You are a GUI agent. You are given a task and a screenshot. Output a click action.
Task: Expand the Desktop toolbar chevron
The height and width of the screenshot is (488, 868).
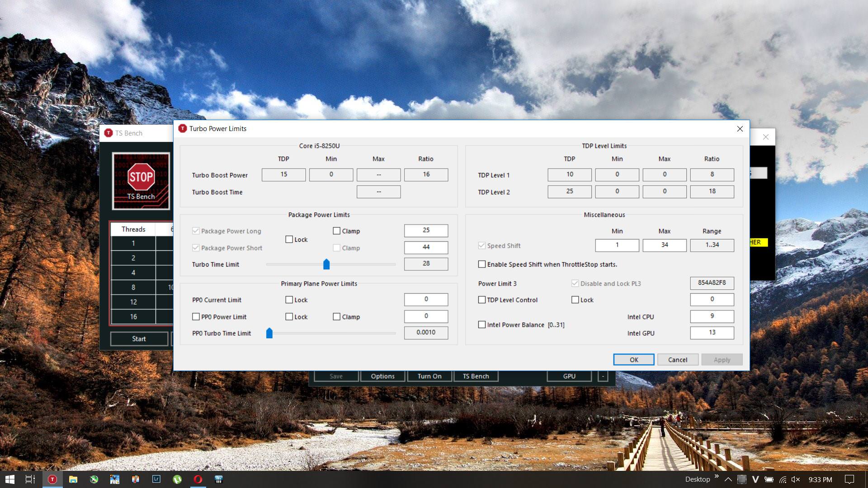tap(717, 477)
